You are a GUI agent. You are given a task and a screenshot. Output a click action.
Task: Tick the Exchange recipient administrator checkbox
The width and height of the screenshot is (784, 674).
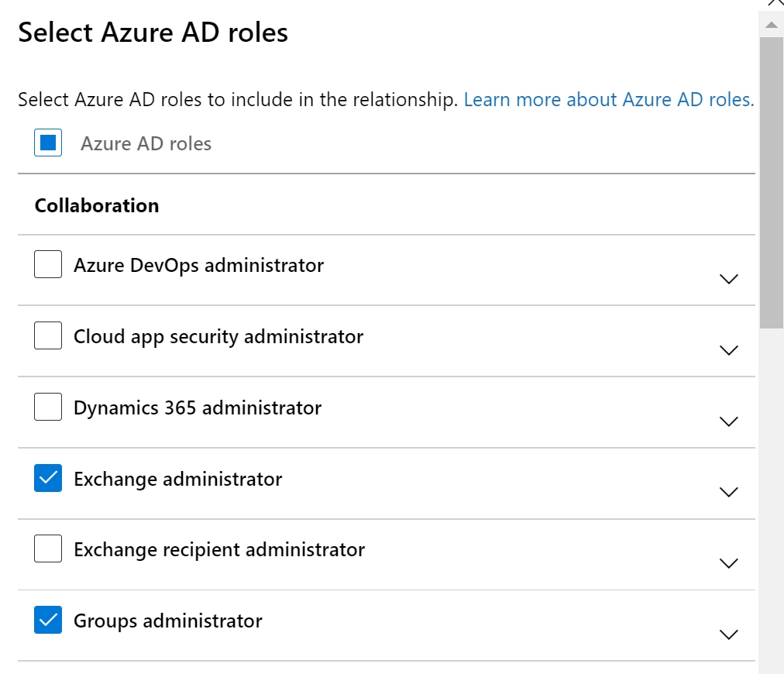tap(48, 548)
